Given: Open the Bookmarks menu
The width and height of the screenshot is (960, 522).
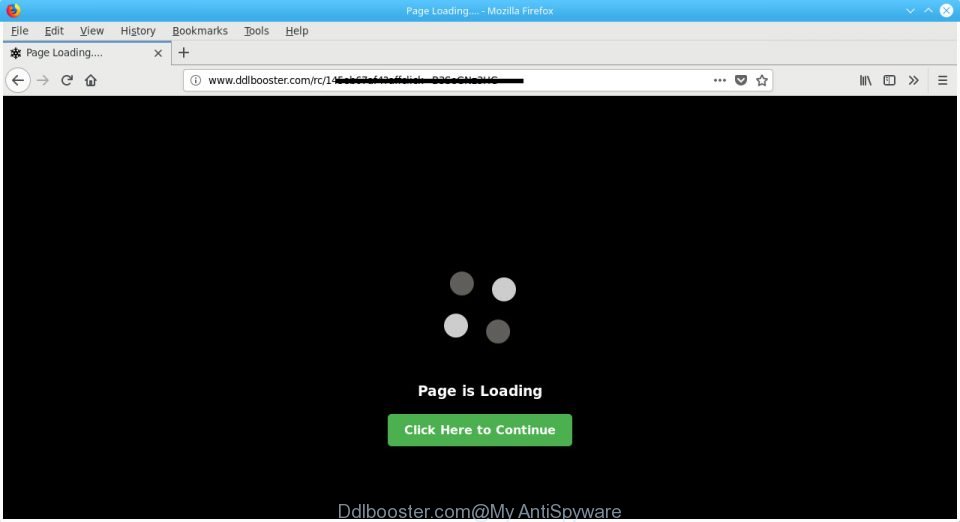Looking at the screenshot, I should click(x=200, y=31).
